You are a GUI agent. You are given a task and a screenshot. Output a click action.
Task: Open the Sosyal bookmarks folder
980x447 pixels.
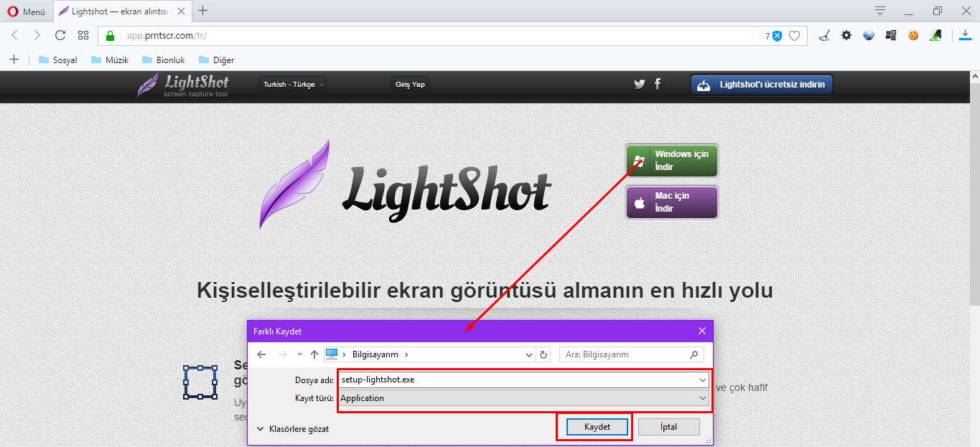(57, 60)
